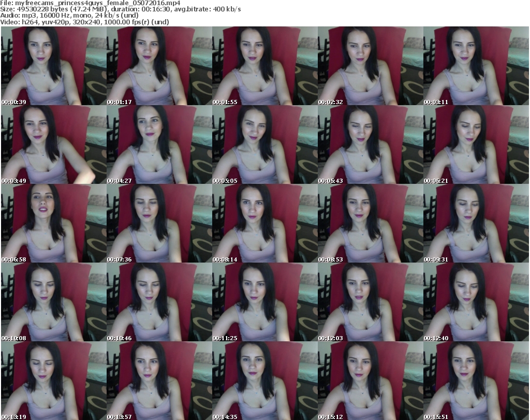Screen dimensions: 530x420
Task: Pick the thumbnail at 00:09:31
Action: [476, 224]
